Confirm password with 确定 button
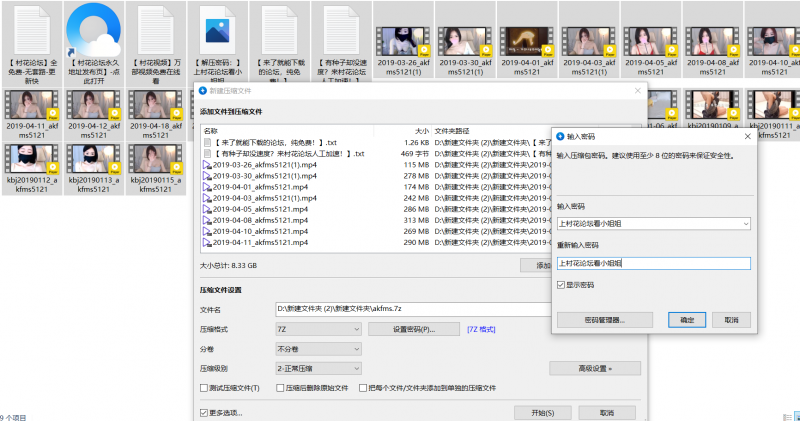This screenshot has width=800, height=421. click(x=687, y=320)
